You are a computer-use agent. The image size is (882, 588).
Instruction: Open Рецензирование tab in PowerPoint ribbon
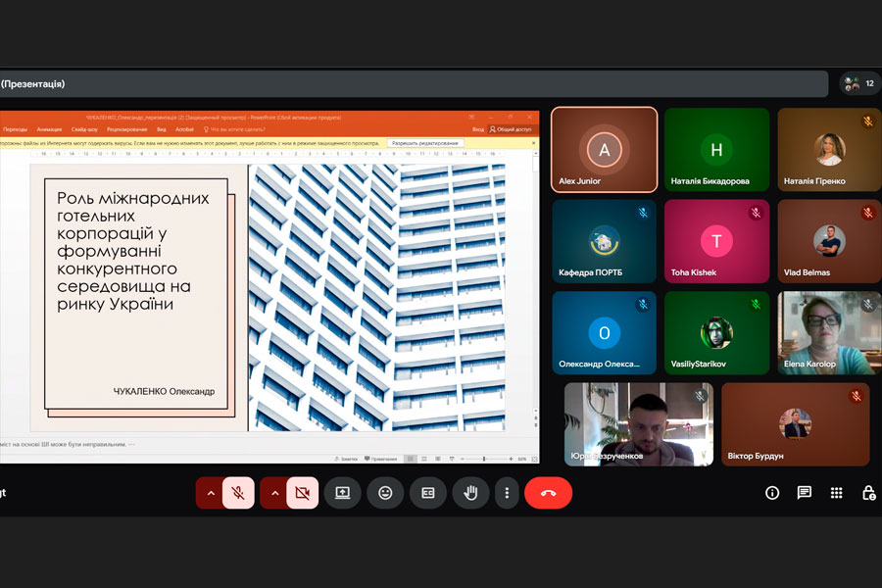pos(127,129)
